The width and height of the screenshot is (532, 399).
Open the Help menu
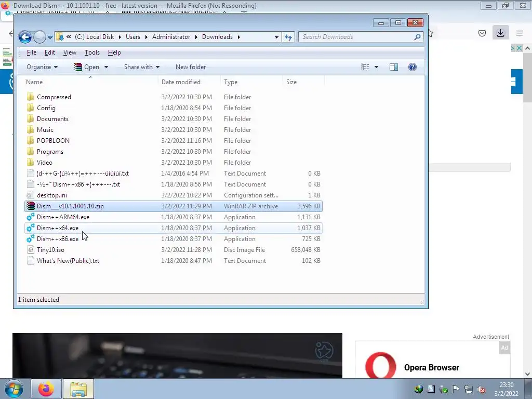(114, 52)
